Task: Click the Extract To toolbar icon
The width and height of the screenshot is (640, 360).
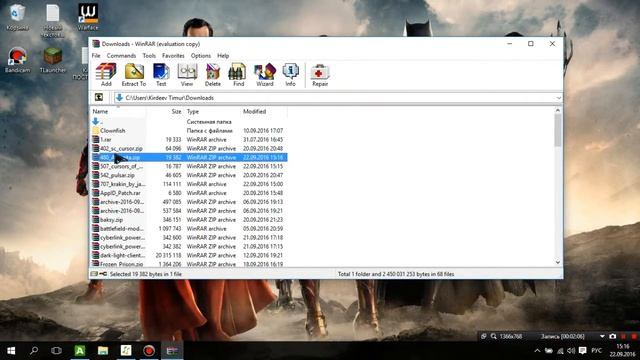Action: [134, 75]
